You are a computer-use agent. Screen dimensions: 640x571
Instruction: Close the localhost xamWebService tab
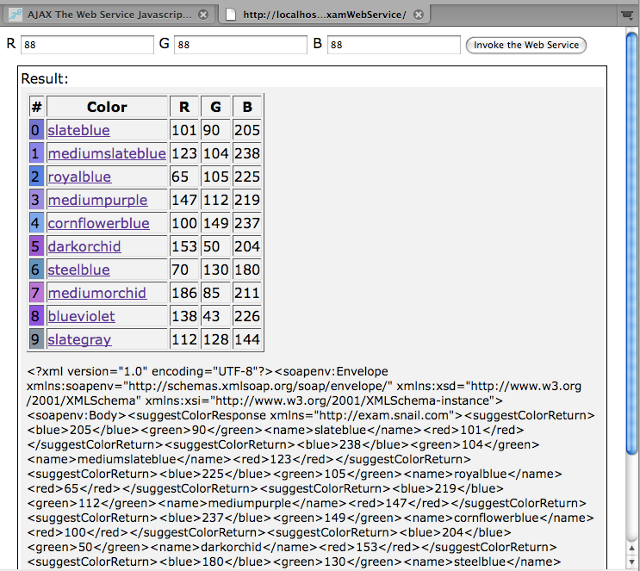pyautogui.click(x=419, y=15)
